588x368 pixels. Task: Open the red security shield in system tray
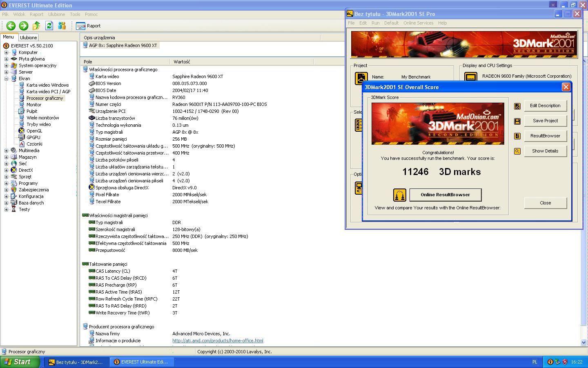coord(565,362)
